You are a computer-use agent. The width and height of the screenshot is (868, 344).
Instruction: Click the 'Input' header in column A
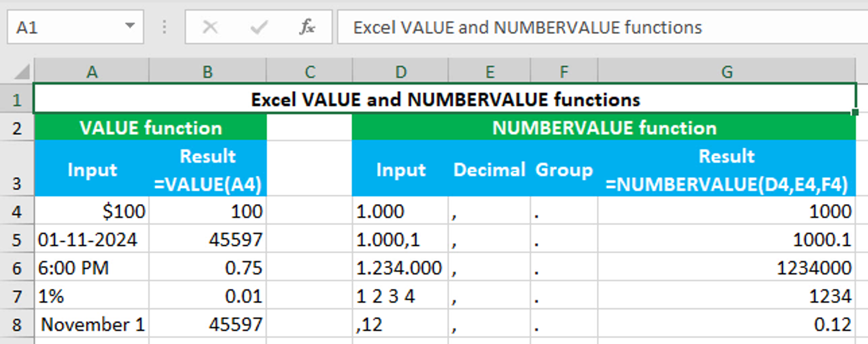pyautogui.click(x=92, y=168)
